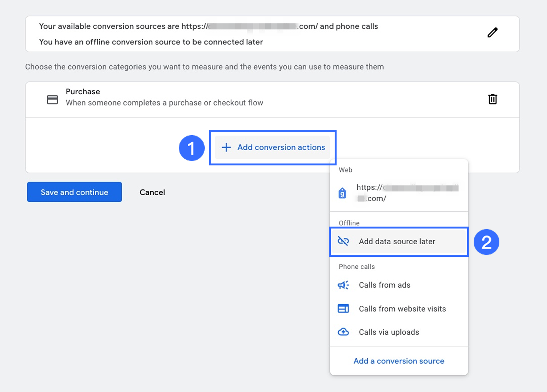Select the website URL under Web

click(407, 193)
